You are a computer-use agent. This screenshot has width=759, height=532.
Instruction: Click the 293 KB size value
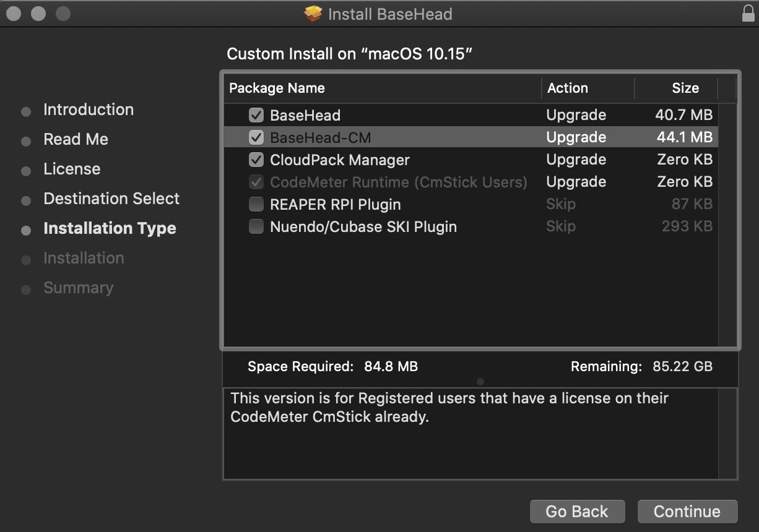coord(687,226)
